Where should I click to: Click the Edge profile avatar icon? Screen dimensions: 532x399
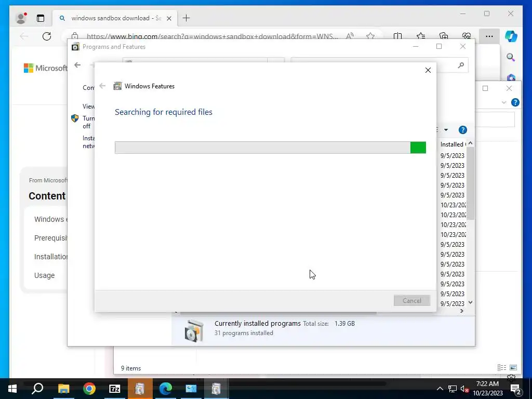pos(21,18)
